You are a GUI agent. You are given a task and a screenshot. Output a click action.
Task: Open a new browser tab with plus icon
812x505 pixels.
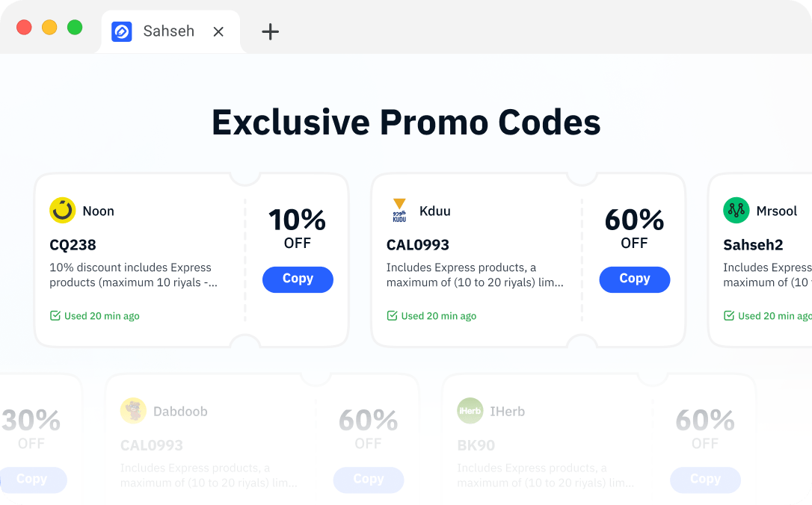pos(271,31)
